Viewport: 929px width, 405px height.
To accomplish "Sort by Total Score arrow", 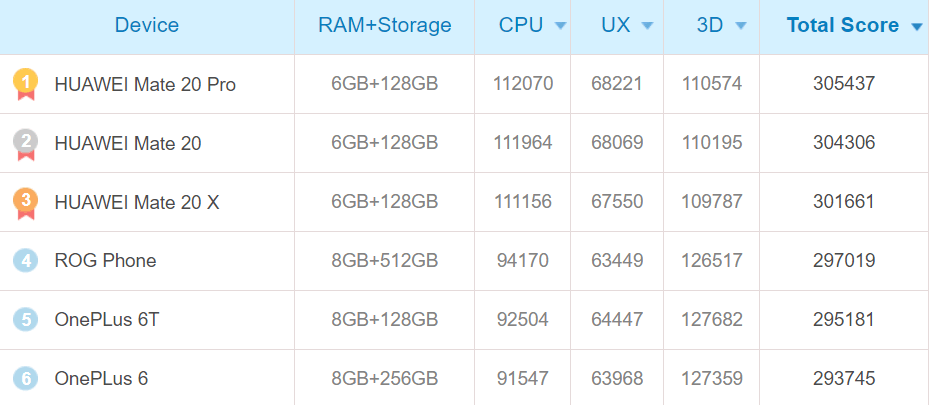I will pyautogui.click(x=916, y=27).
